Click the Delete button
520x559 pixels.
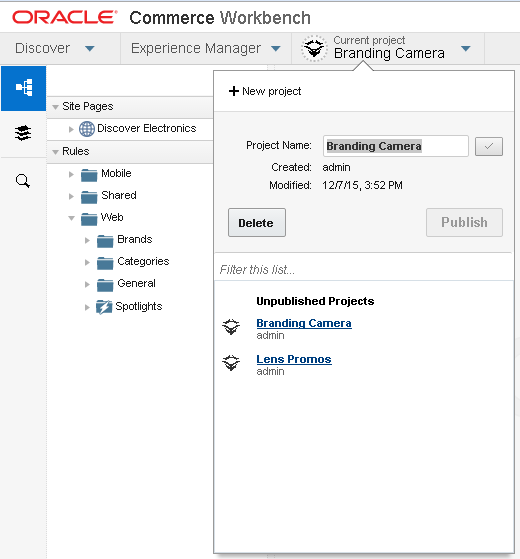point(257,222)
